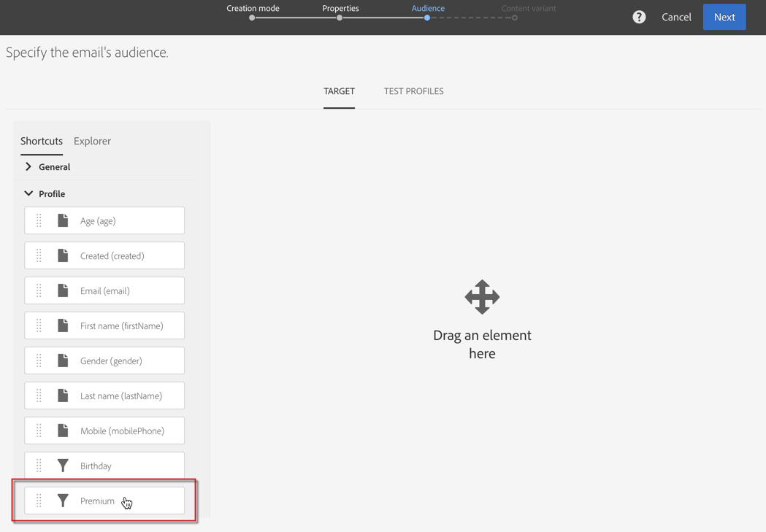766x532 pixels.
Task: Click the drag handle of First name row
Action: click(39, 325)
